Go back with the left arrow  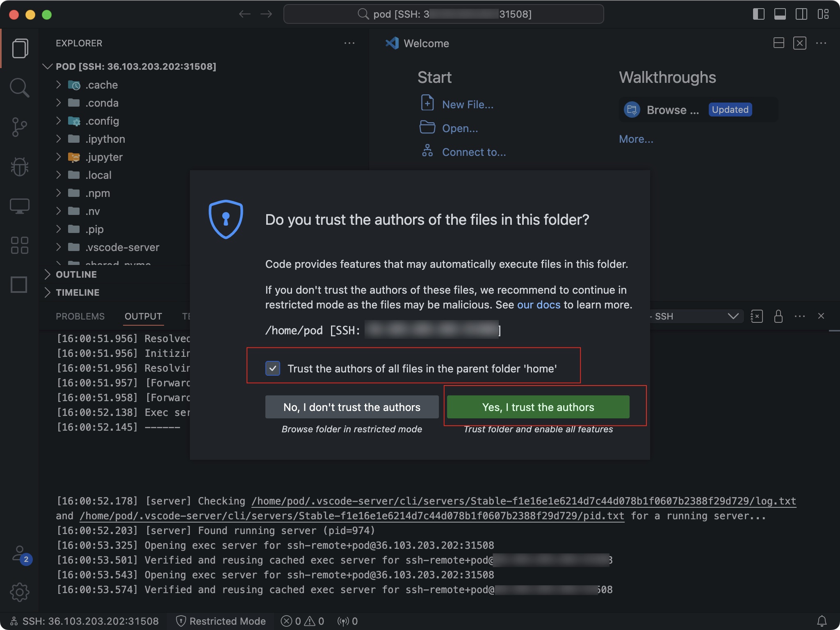245,14
